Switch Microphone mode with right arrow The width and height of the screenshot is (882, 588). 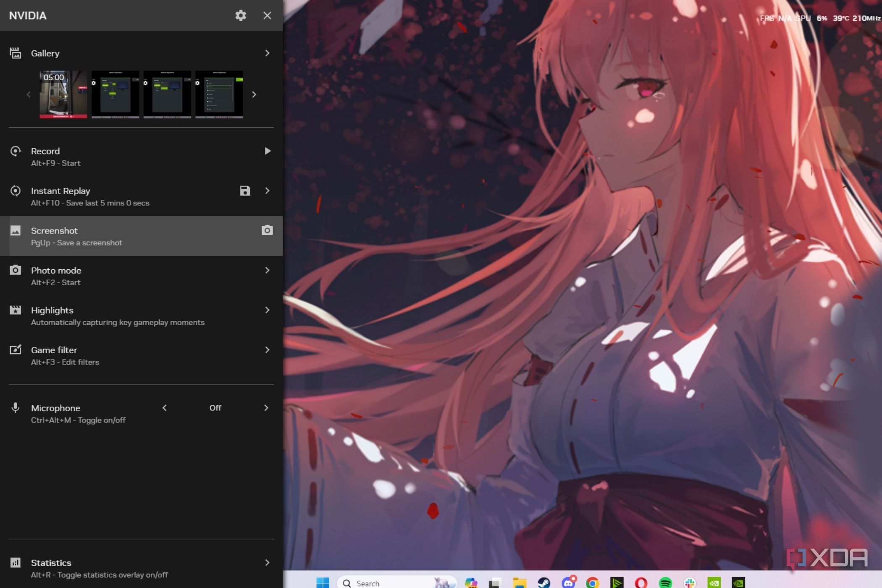point(266,408)
